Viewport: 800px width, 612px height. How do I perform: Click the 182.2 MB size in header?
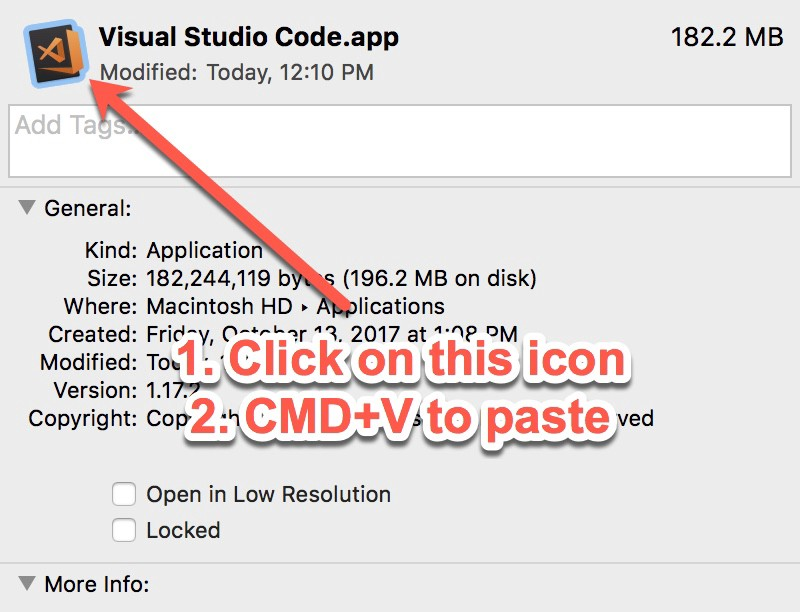pos(726,38)
